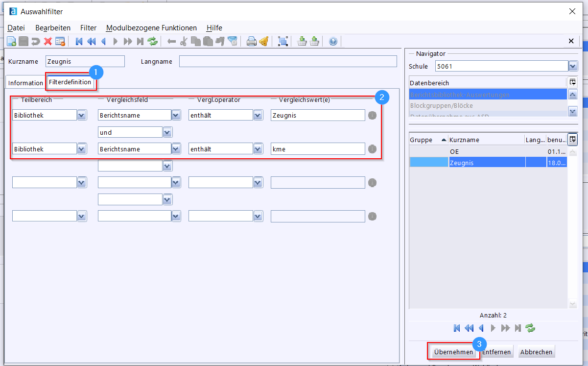Open Modulbezogene Funktionen menu
This screenshot has width=588, height=366.
151,28
